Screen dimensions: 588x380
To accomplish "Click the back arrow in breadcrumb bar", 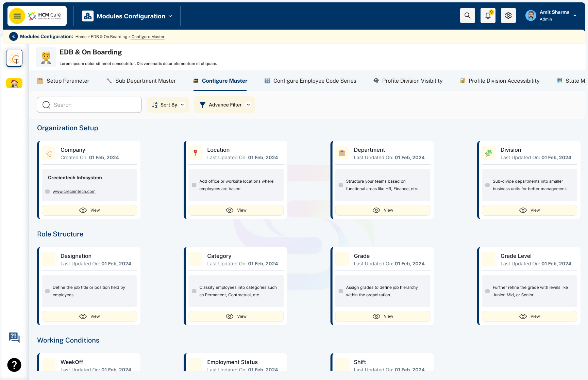I will pos(14,36).
